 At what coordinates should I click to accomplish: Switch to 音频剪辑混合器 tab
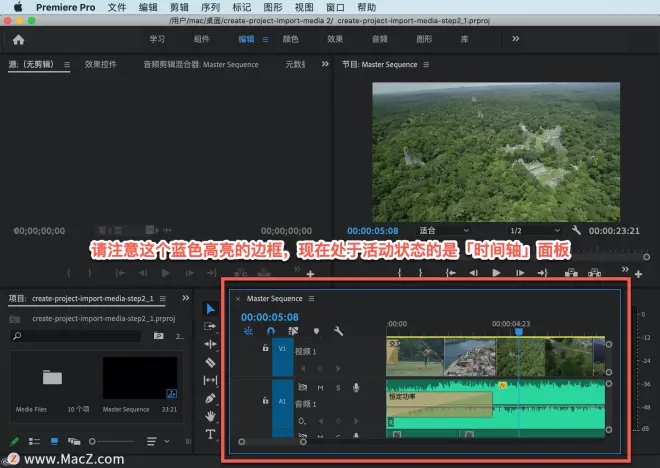click(201, 64)
